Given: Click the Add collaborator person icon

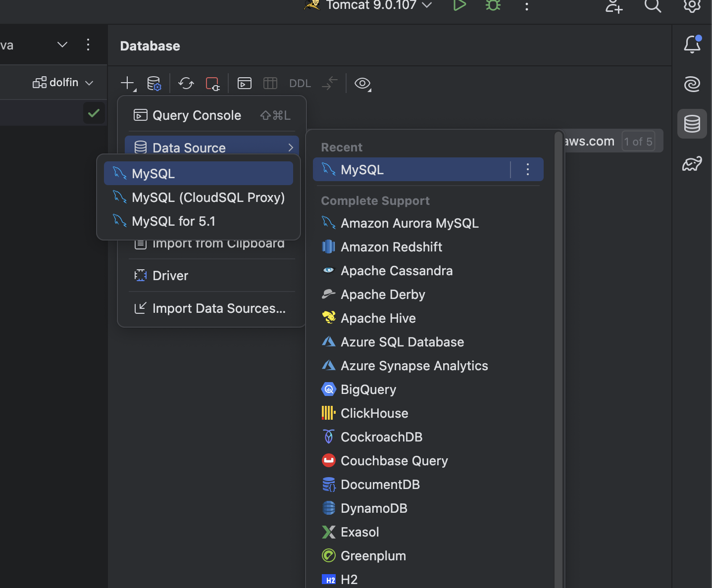Looking at the screenshot, I should click(x=614, y=6).
